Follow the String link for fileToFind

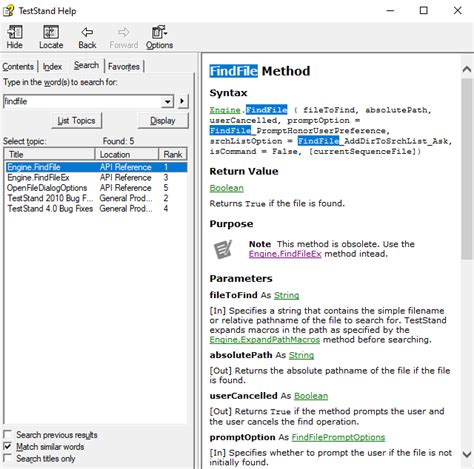tap(286, 295)
